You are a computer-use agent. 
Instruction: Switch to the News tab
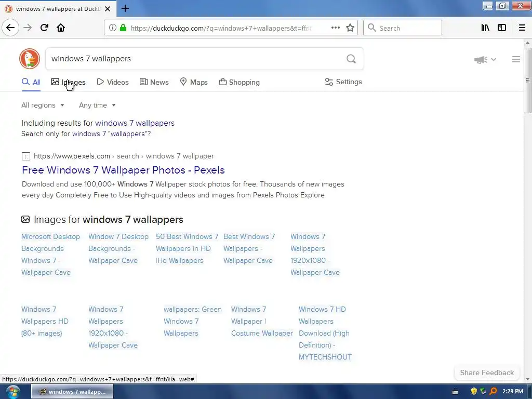point(154,82)
